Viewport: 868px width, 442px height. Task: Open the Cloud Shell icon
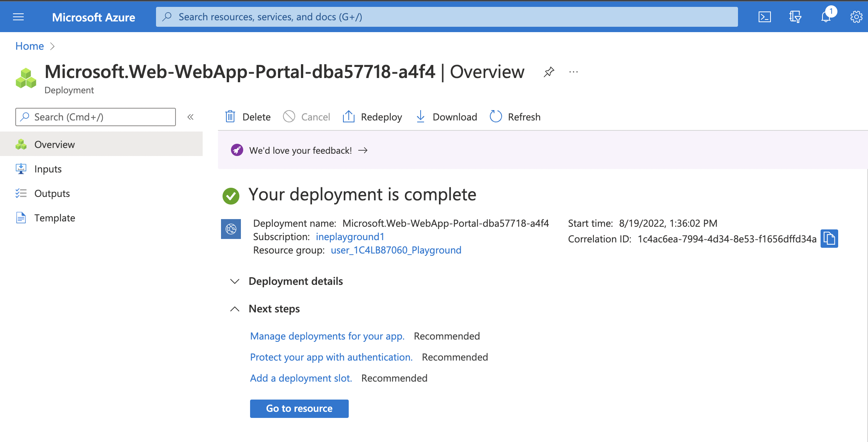coord(764,17)
